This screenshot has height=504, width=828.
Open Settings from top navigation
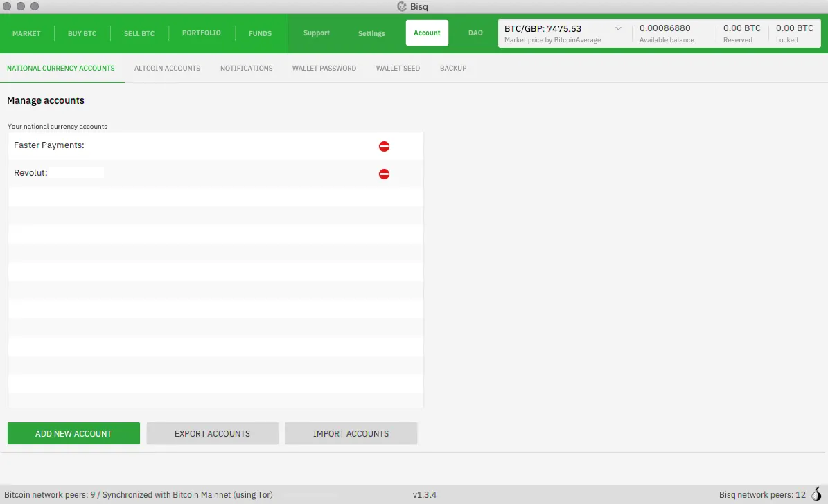371,33
